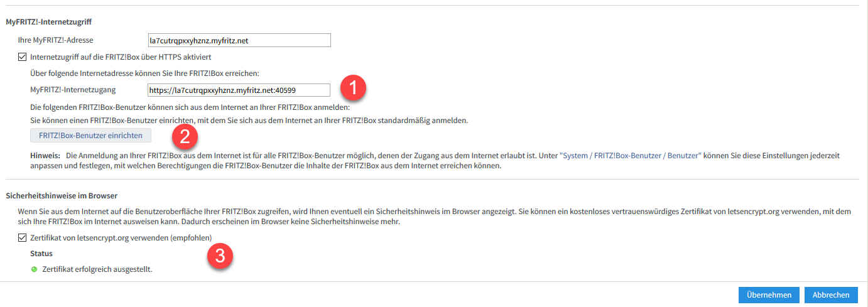868x307 pixels.
Task: Click the MyFRITZ!-Internetzugang https URL field
Action: 238,90
